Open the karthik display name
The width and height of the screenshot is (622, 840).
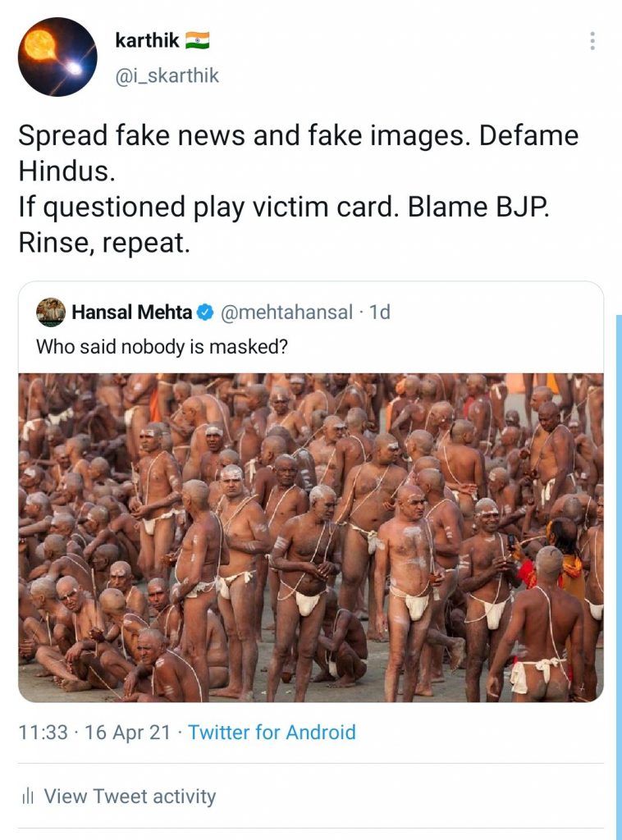[147, 40]
